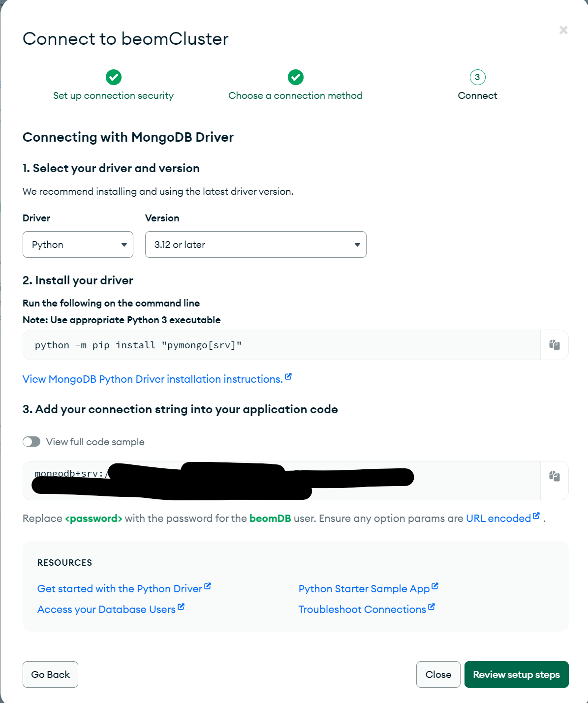The image size is (588, 703).
Task: Close the Connect dialog with X
Action: pyautogui.click(x=563, y=30)
